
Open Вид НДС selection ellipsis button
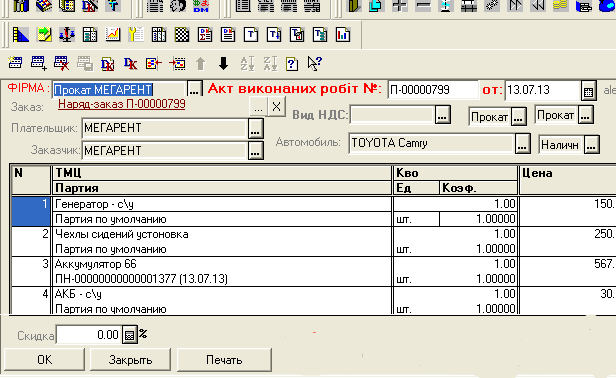click(x=442, y=115)
